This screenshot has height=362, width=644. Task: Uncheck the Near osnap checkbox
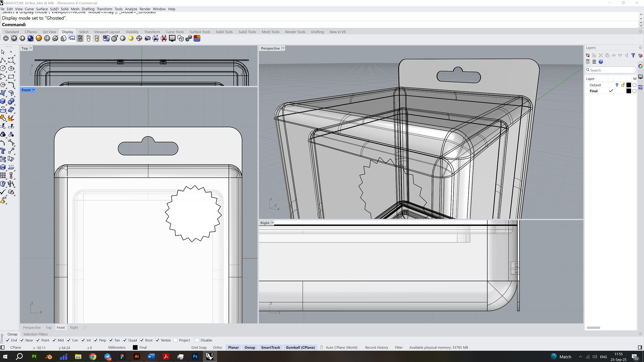click(22, 340)
